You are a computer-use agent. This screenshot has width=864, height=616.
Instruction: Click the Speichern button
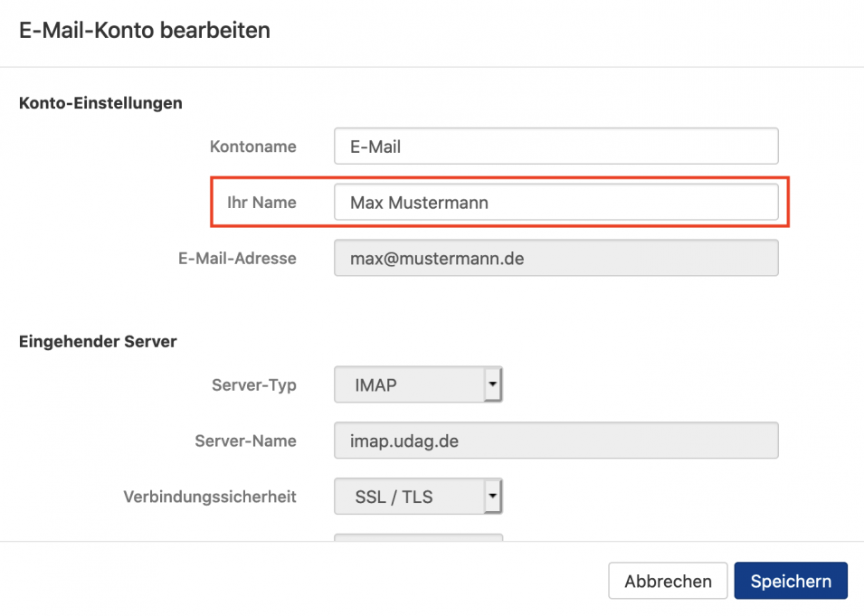791,580
